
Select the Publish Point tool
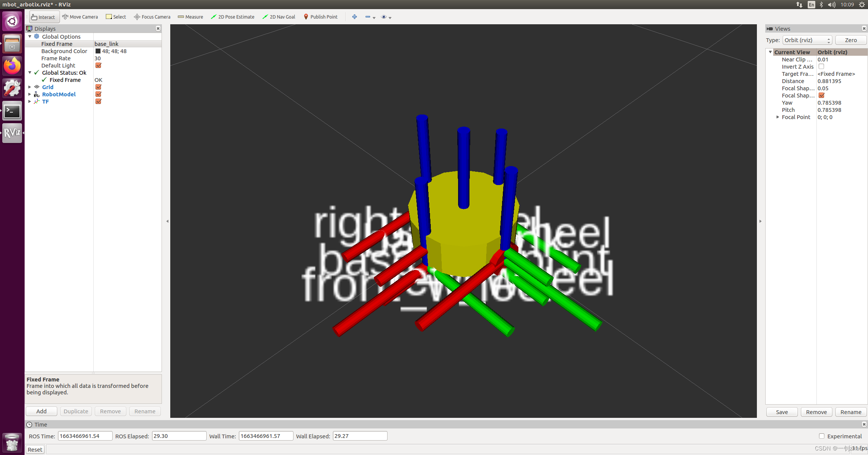click(320, 17)
